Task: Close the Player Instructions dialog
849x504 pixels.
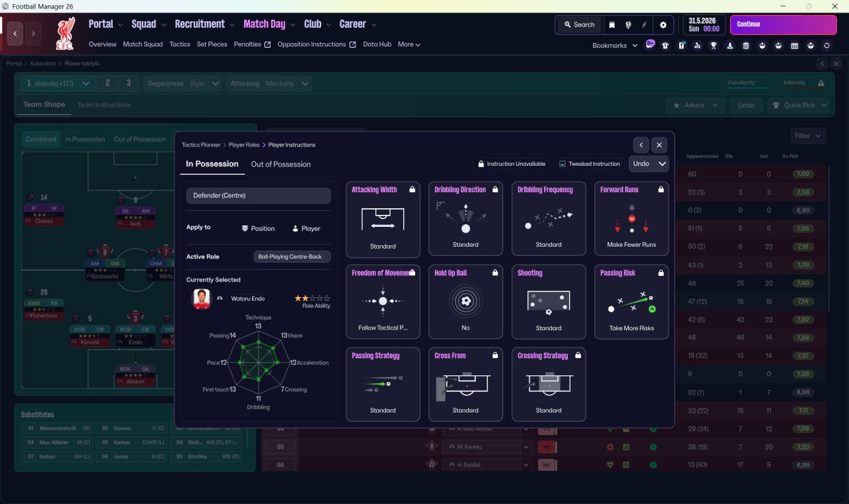Action: [x=659, y=145]
